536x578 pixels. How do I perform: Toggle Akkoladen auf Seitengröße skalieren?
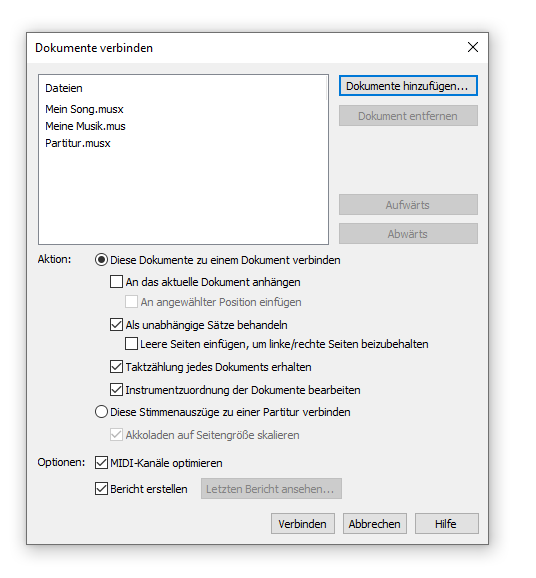point(116,435)
